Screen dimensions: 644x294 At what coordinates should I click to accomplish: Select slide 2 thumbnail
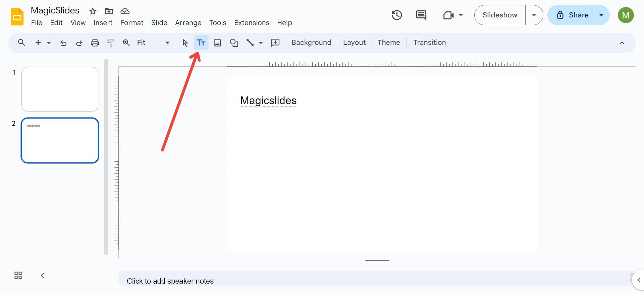tap(60, 140)
